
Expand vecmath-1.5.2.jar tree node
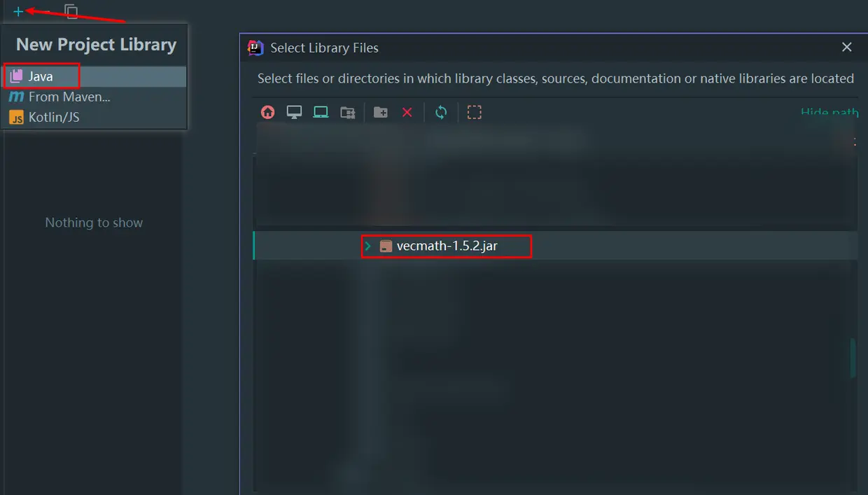[367, 246]
